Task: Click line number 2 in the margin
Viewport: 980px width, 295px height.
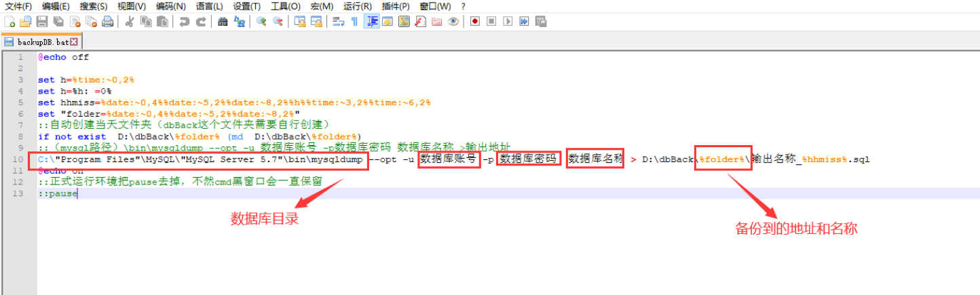Action: pyautogui.click(x=21, y=68)
